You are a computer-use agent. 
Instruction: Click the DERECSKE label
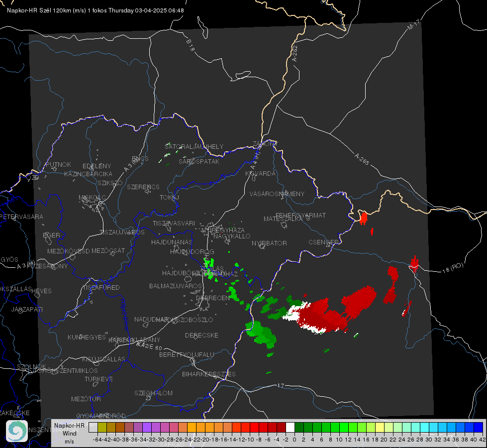(x=201, y=335)
